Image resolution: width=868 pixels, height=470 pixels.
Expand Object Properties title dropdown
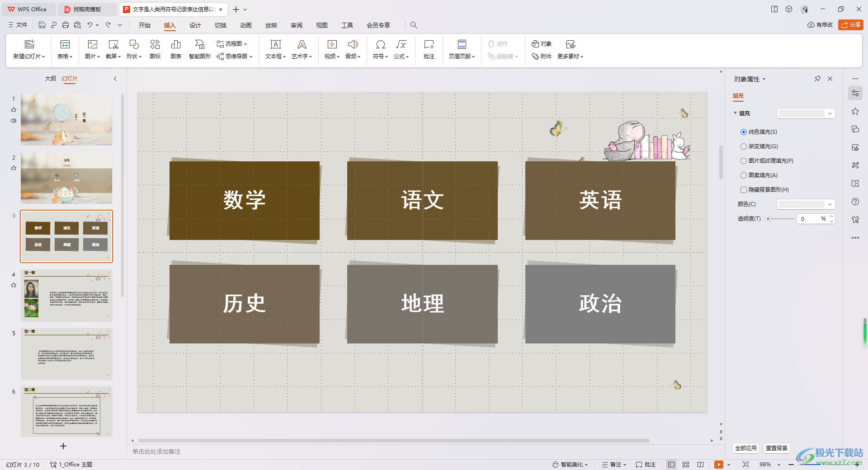pyautogui.click(x=764, y=79)
